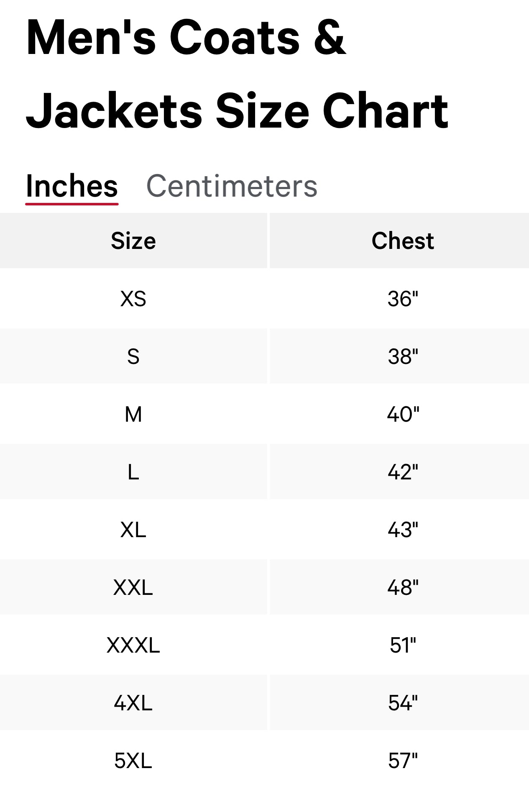Click the 40" chest value

click(403, 414)
